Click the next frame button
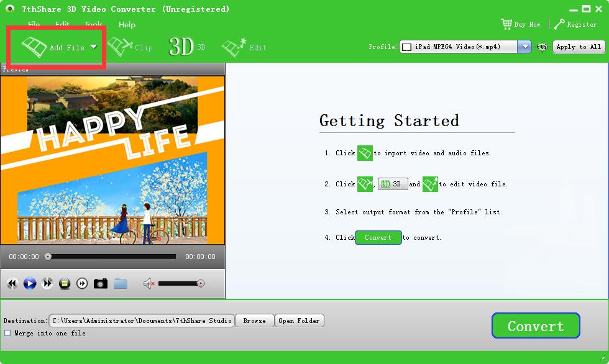 [x=82, y=284]
